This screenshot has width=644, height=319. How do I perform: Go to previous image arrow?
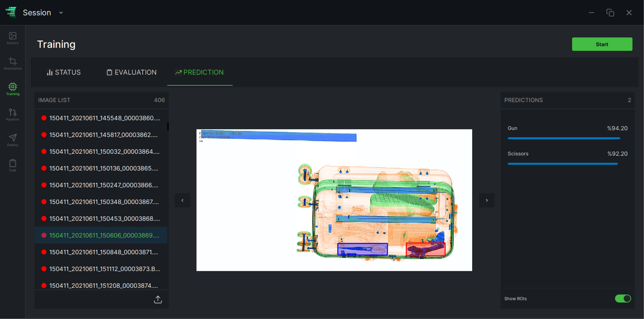coord(183,200)
